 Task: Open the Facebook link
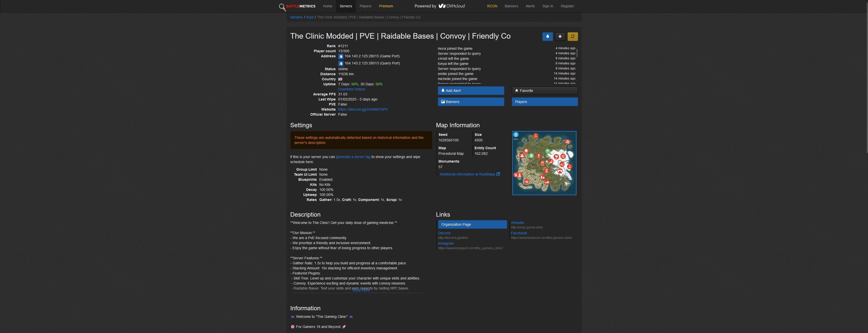[519, 233]
